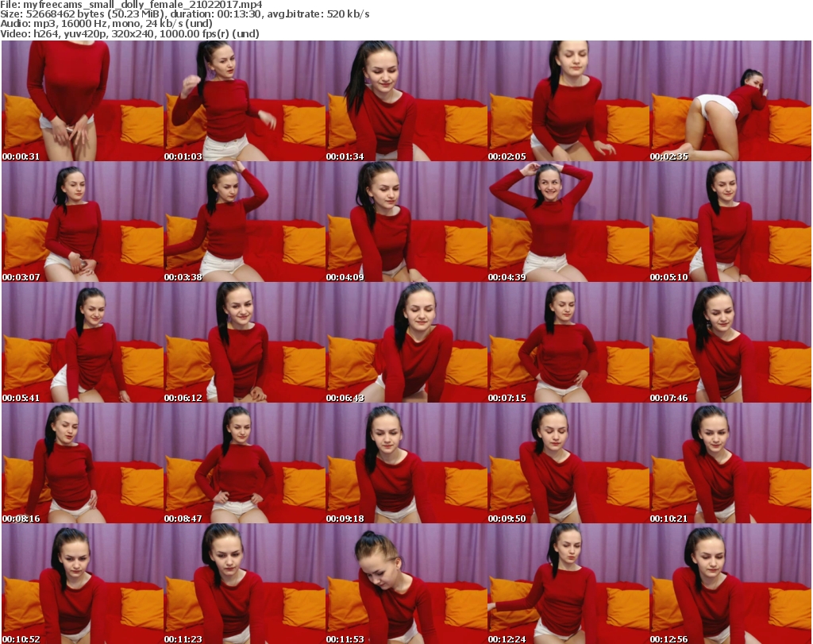Click the thumbnail marked 00:10:52
This screenshot has width=813, height=644.
pyautogui.click(x=83, y=584)
